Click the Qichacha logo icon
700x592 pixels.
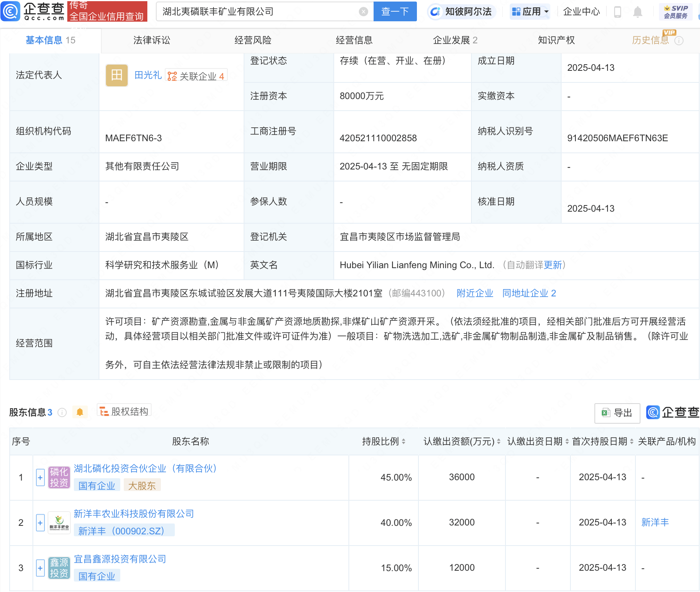point(10,11)
